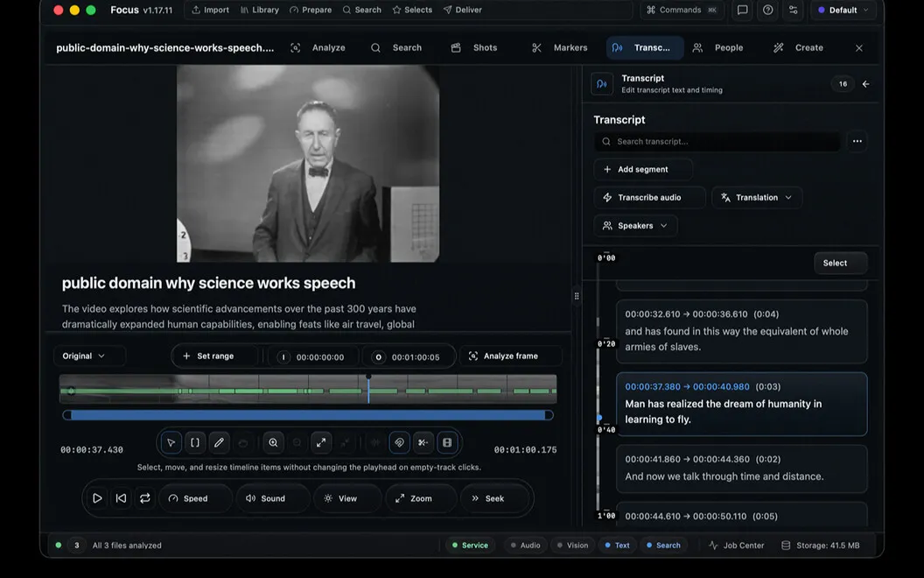Expand the Speakers dropdown
The width and height of the screenshot is (924, 578).
click(x=635, y=226)
